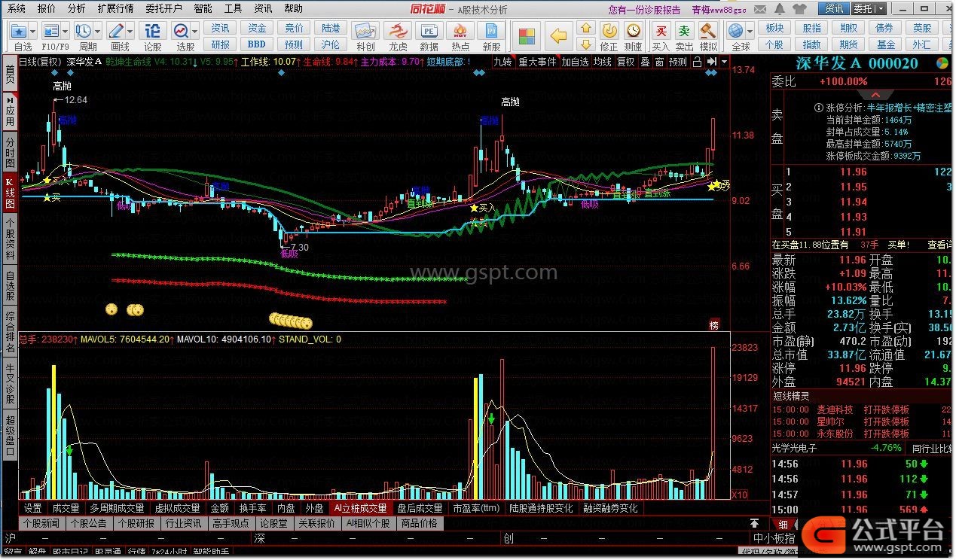Click the 卖出 sell icon
The width and height of the screenshot is (956, 560).
(x=684, y=32)
